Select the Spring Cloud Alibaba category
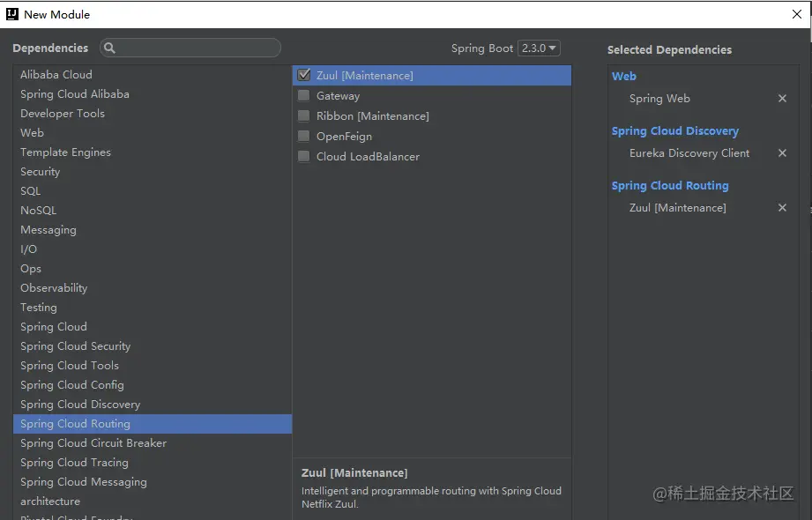 [x=153, y=93]
